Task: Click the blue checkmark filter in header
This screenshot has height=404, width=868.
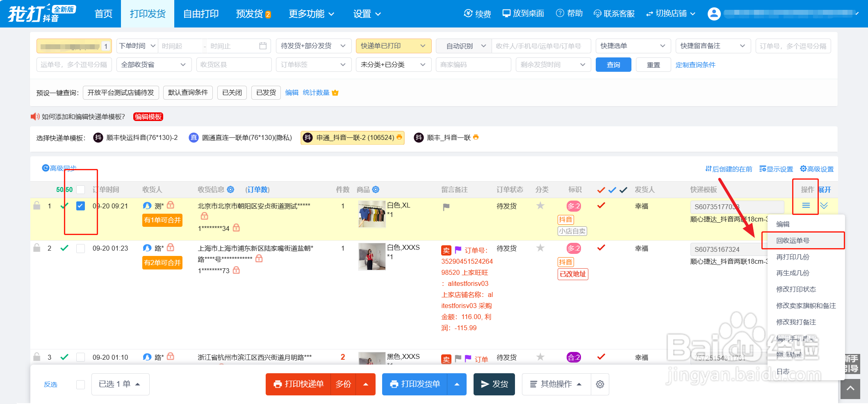Action: click(x=612, y=190)
